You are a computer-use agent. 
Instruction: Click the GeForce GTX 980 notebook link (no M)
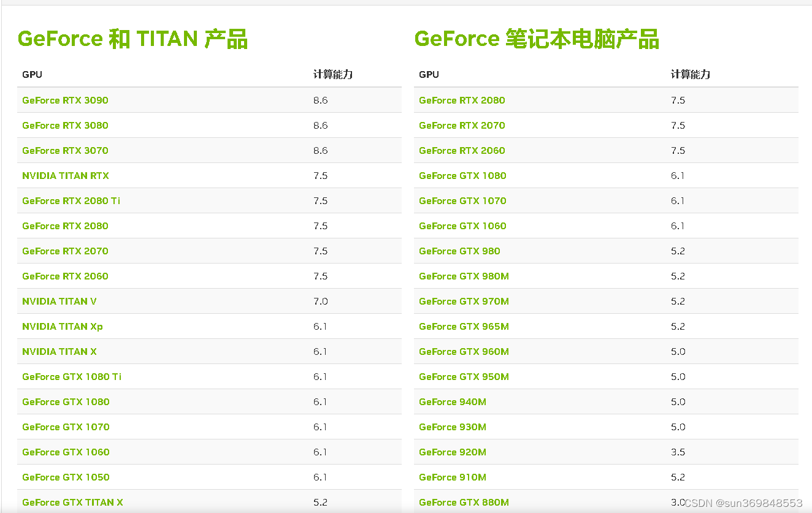pyautogui.click(x=459, y=251)
